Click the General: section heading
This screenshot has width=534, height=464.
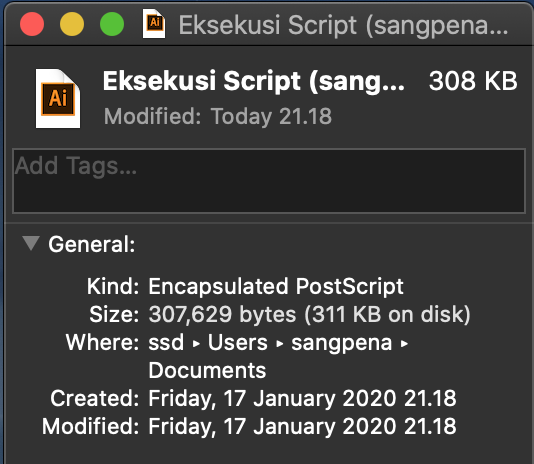tap(92, 244)
